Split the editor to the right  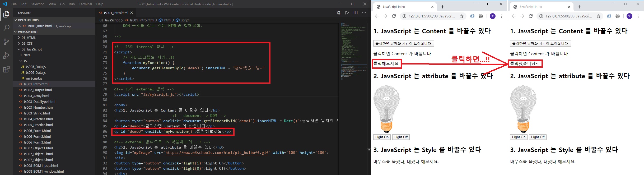356,13
